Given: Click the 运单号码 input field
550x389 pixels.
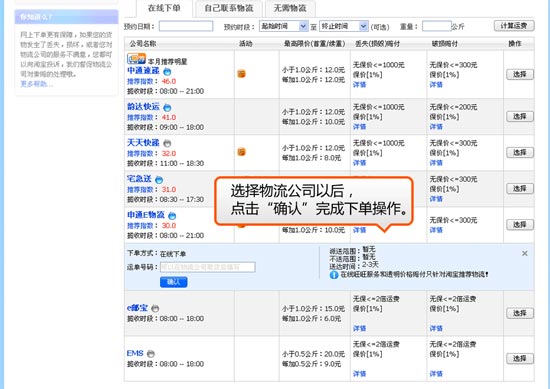Looking at the screenshot, I should (208, 267).
